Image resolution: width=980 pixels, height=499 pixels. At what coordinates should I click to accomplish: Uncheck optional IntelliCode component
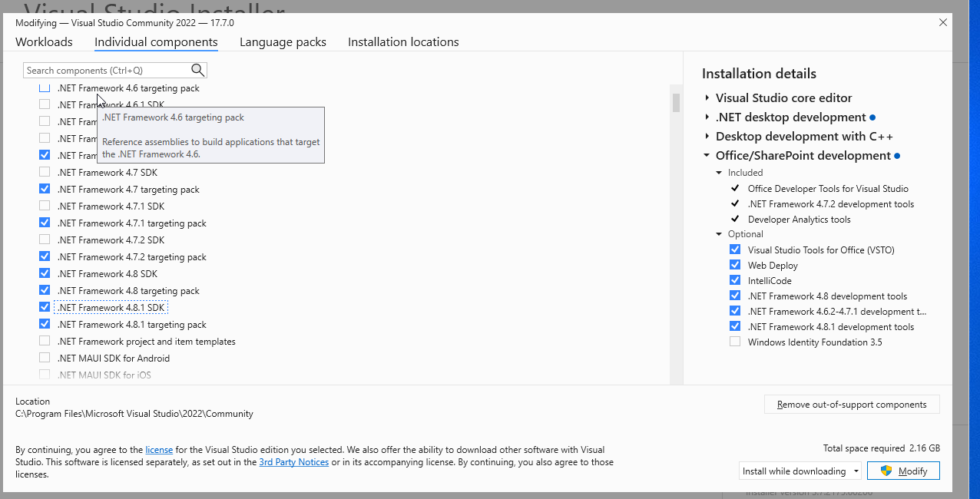(735, 280)
